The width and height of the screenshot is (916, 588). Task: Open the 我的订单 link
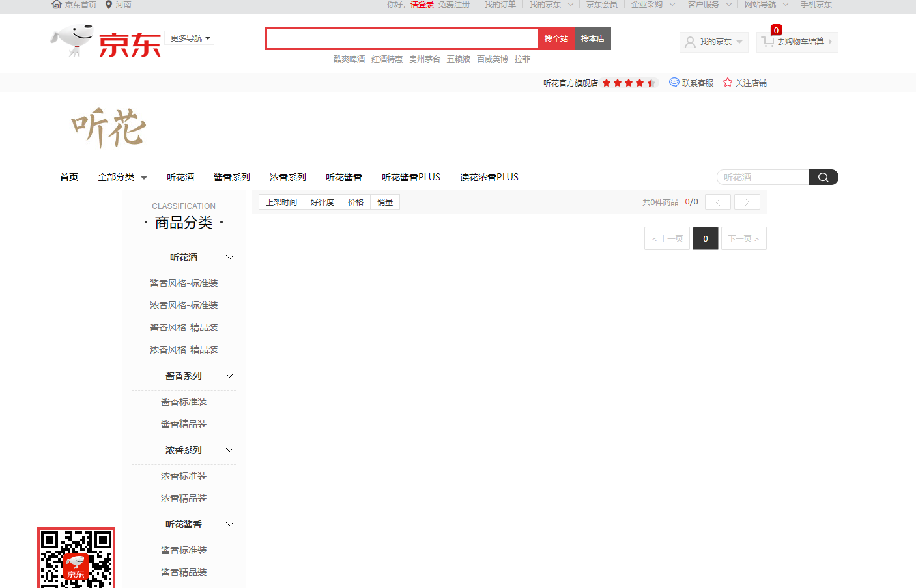tap(500, 5)
